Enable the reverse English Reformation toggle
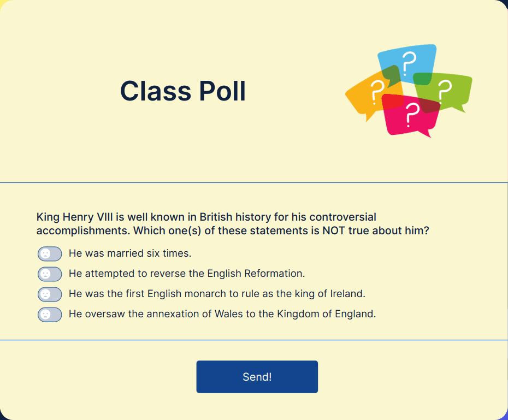 point(50,274)
